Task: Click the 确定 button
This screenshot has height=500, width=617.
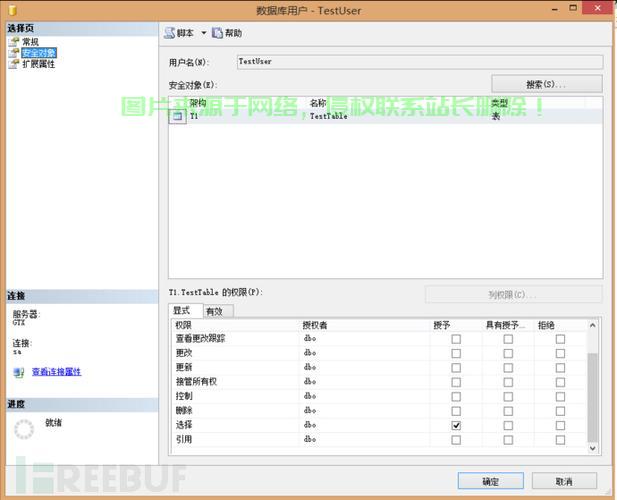Action: pos(490,481)
